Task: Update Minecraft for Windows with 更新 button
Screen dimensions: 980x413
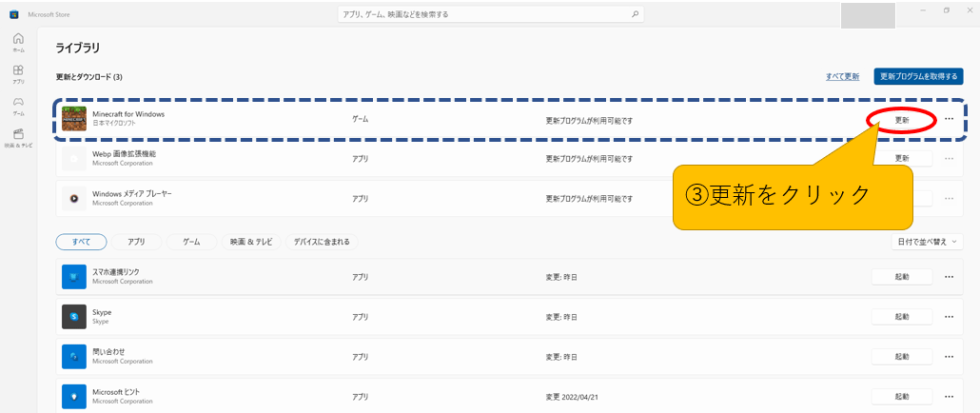Action: [x=902, y=120]
